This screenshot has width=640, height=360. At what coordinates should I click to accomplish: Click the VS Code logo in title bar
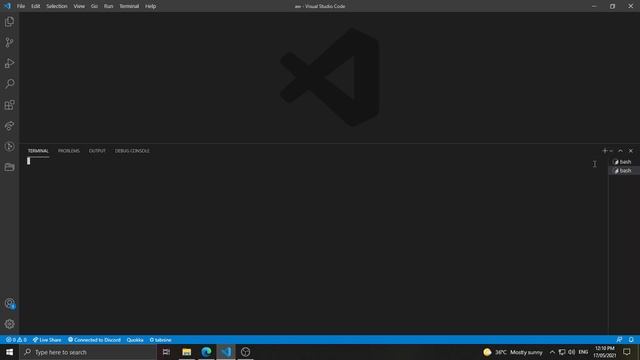[x=7, y=6]
